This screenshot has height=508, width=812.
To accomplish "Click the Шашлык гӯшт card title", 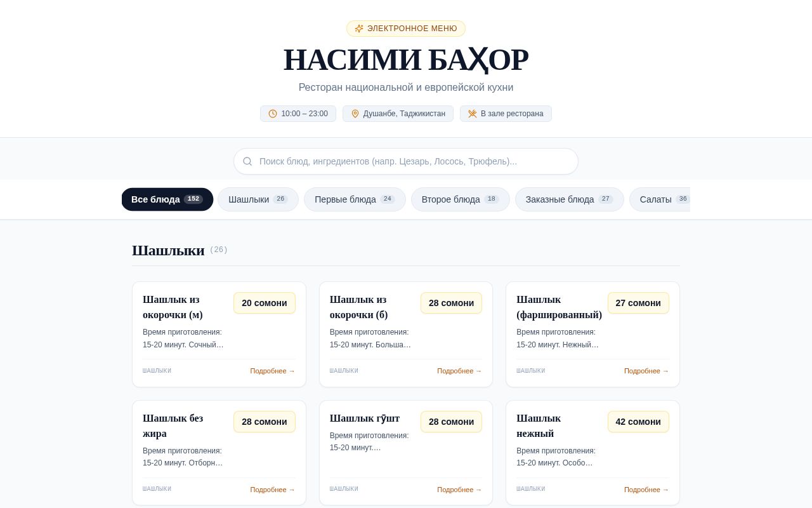I will tap(365, 418).
